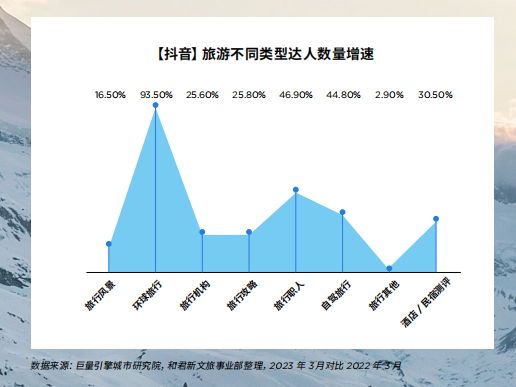Click the 酒店/民宿测评 data point dot

pos(436,219)
